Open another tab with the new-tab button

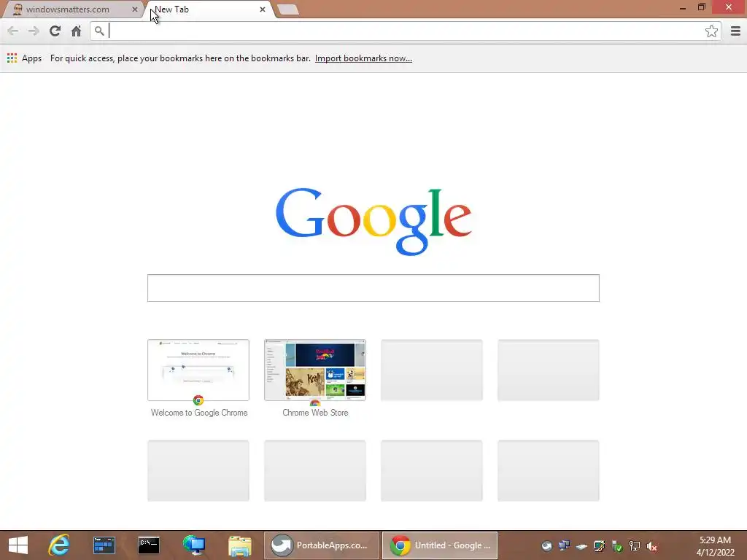tap(287, 9)
